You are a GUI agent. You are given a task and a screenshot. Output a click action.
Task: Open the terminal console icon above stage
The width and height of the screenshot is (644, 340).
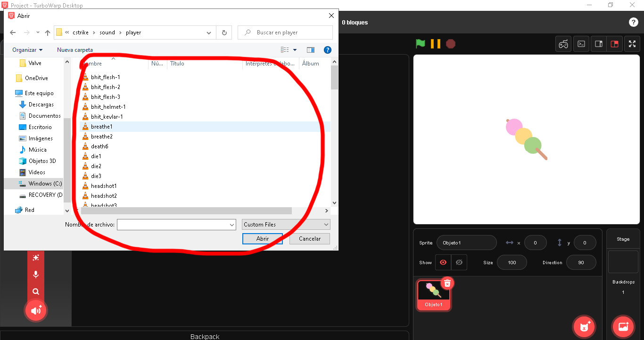point(582,44)
